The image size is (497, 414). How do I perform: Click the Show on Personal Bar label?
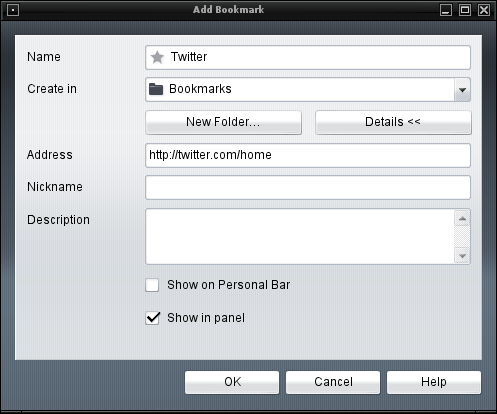(x=229, y=285)
